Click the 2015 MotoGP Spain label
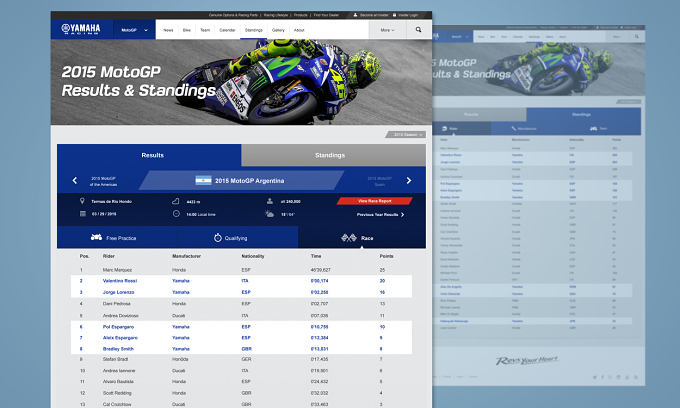 pyautogui.click(x=379, y=181)
